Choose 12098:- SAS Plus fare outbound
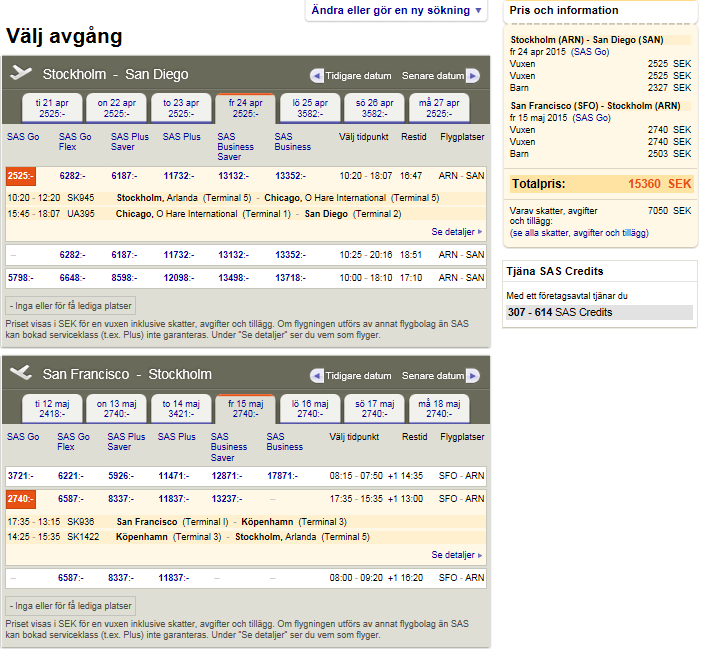This screenshot has height=657, width=713. (x=179, y=278)
